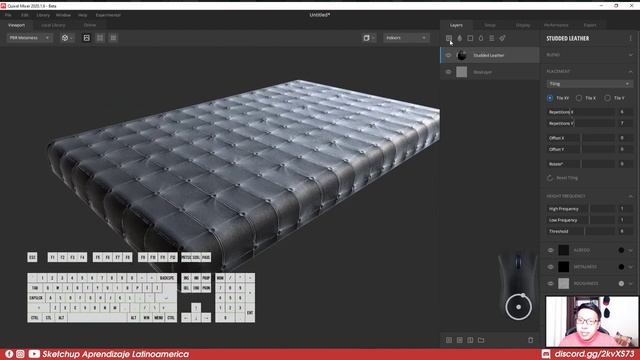640x360 pixels.
Task: Collapse the Height Frequency section chevron
Action: click(x=631, y=196)
